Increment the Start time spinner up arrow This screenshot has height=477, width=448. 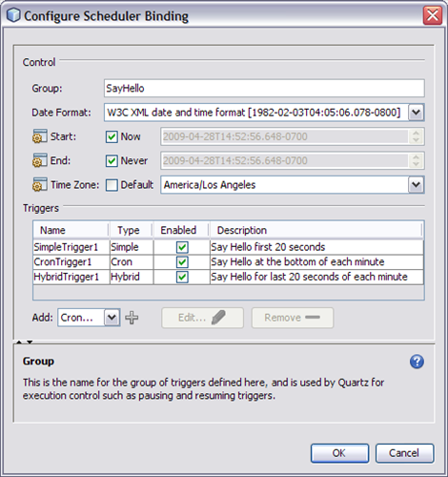pyautogui.click(x=416, y=133)
